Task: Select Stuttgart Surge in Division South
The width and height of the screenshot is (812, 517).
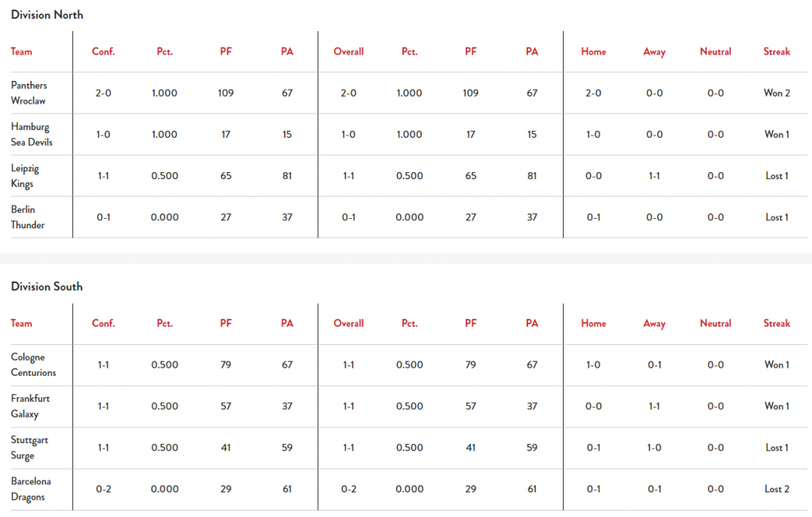Action: click(29, 447)
